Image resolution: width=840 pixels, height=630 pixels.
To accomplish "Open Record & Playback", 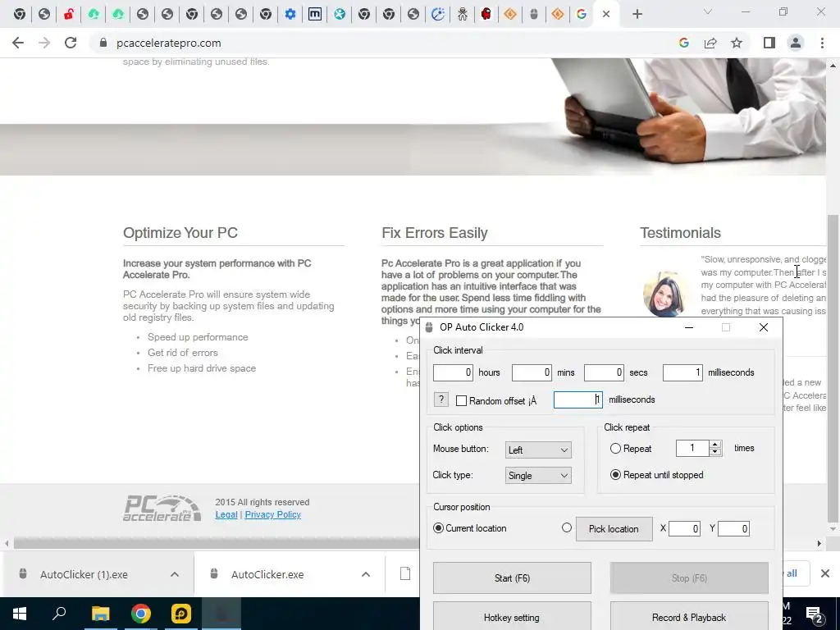I will click(689, 617).
